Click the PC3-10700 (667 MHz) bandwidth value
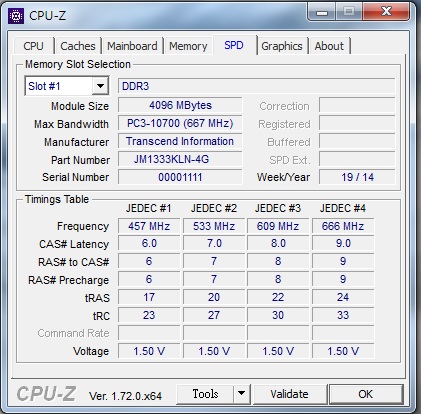 coord(180,123)
